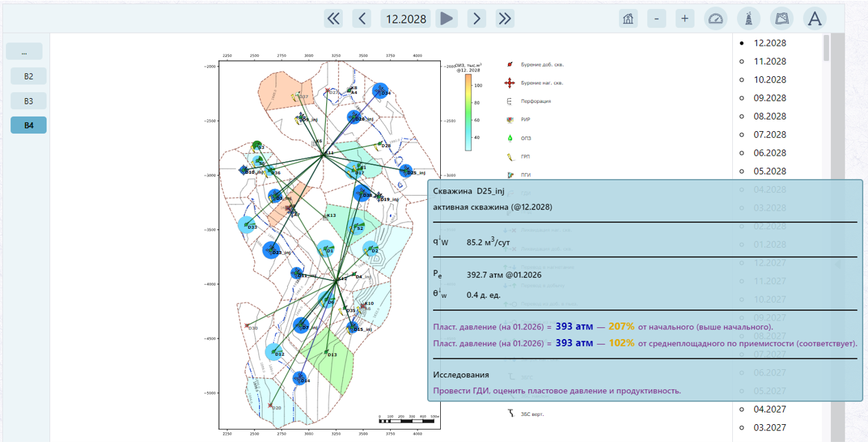Advance one month with right arrow

[x=477, y=19]
